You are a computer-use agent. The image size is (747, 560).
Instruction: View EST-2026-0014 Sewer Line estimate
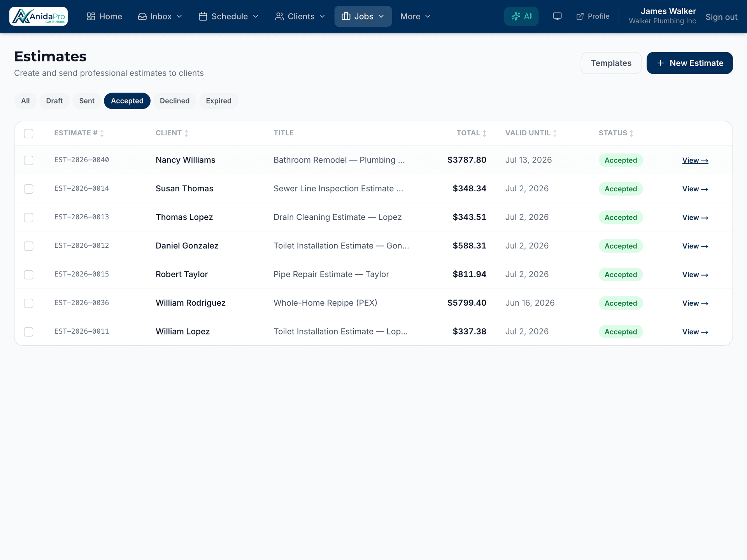click(695, 189)
